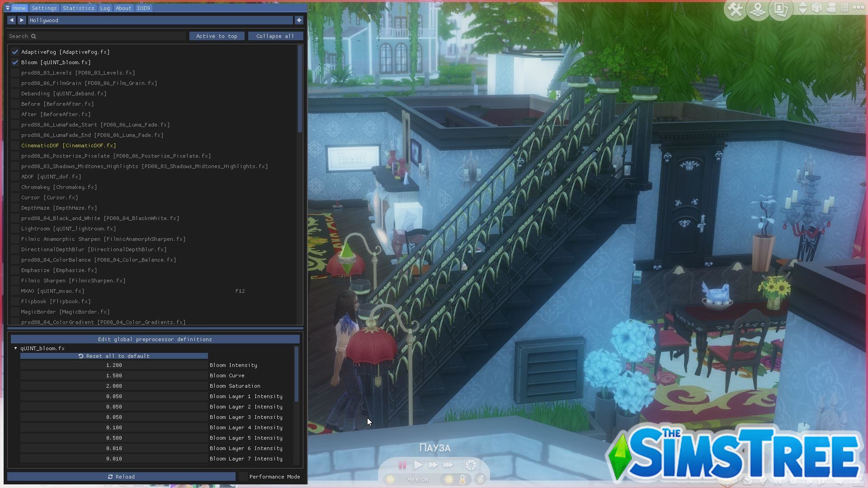Click Active to top button
868x488 pixels.
tap(217, 36)
